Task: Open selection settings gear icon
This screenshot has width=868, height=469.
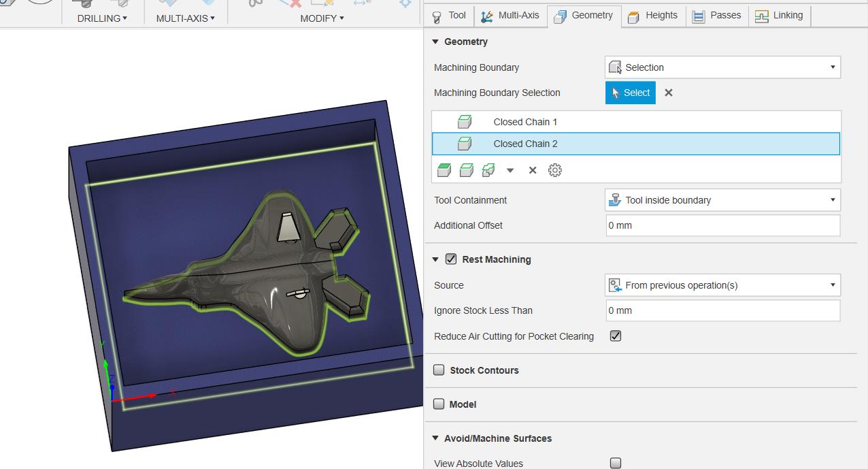Action: pyautogui.click(x=555, y=170)
